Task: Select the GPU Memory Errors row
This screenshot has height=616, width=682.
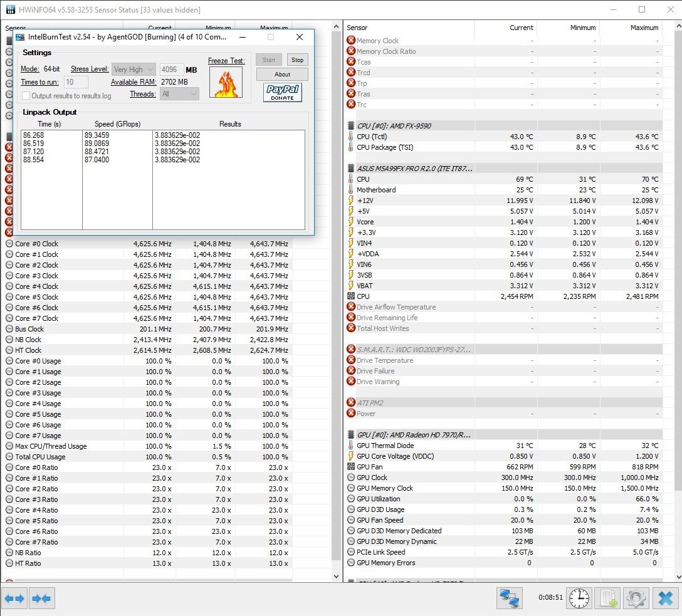Action: (x=504, y=563)
